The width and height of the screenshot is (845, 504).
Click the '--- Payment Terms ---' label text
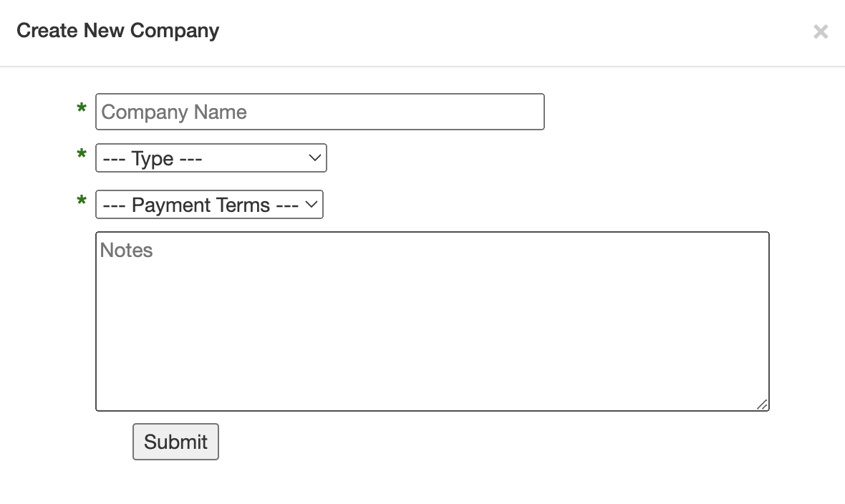point(201,205)
